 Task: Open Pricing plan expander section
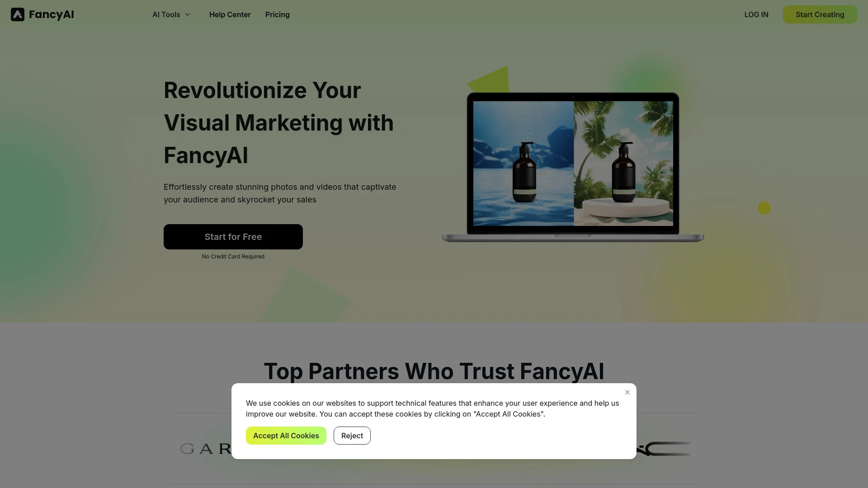pos(277,14)
